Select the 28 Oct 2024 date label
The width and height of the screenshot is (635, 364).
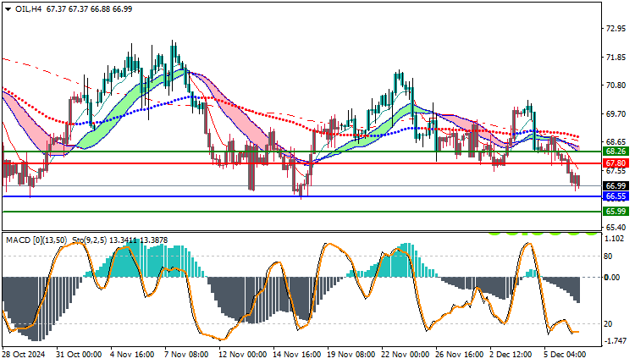(24, 355)
